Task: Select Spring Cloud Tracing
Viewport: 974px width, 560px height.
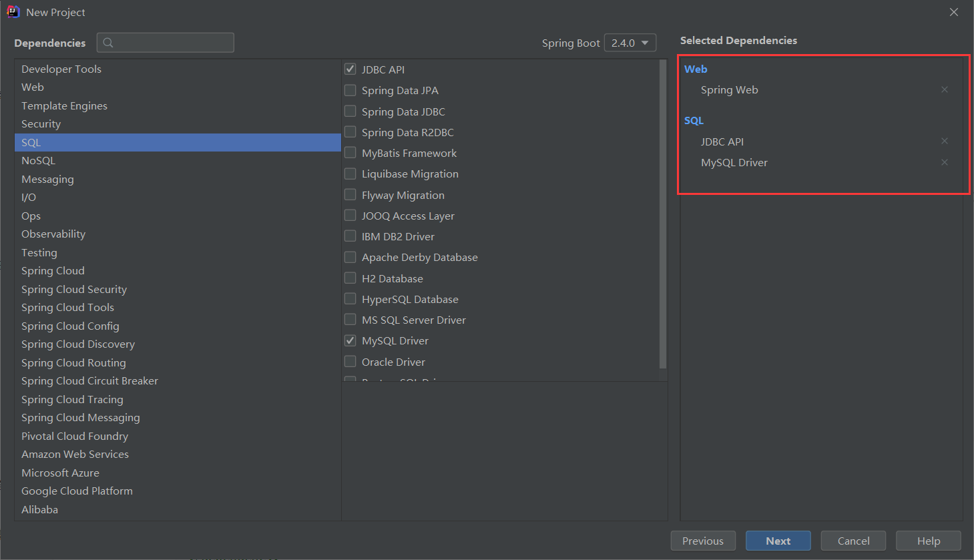Action: (178, 399)
